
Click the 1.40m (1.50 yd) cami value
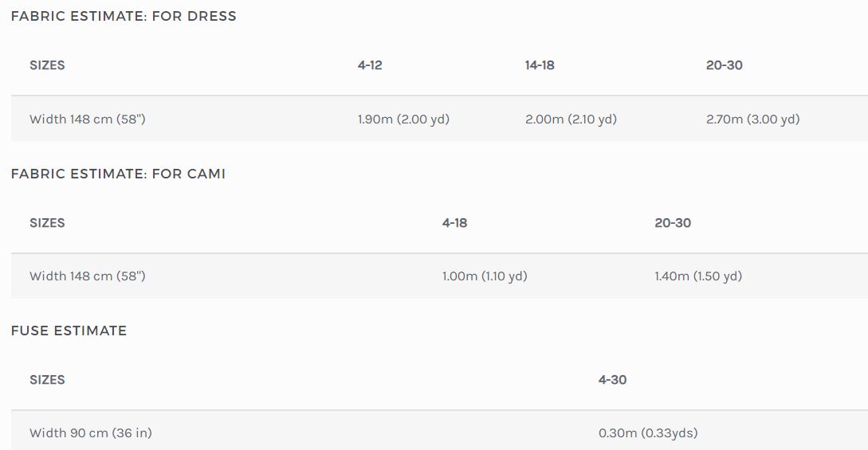[x=698, y=276]
